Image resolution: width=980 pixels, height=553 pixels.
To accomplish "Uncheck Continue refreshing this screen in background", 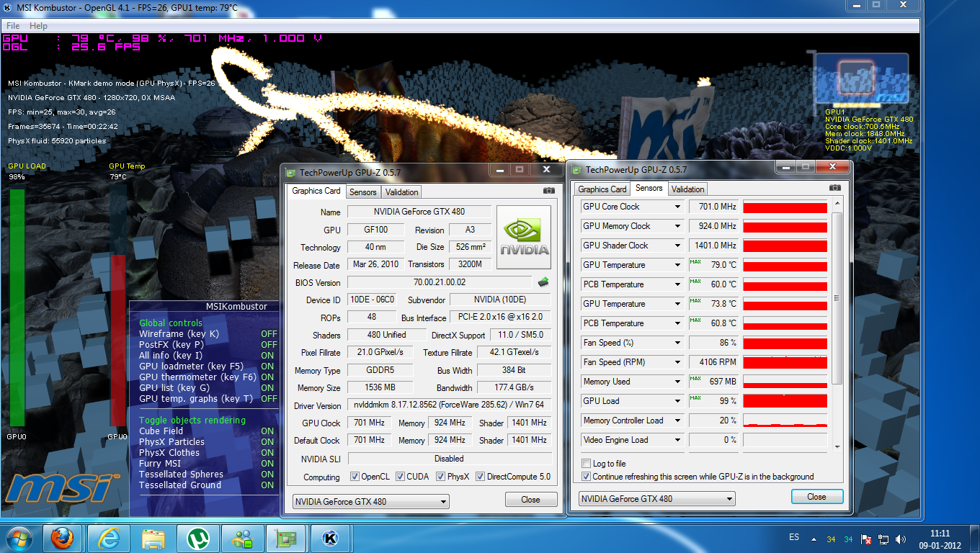I will (586, 477).
